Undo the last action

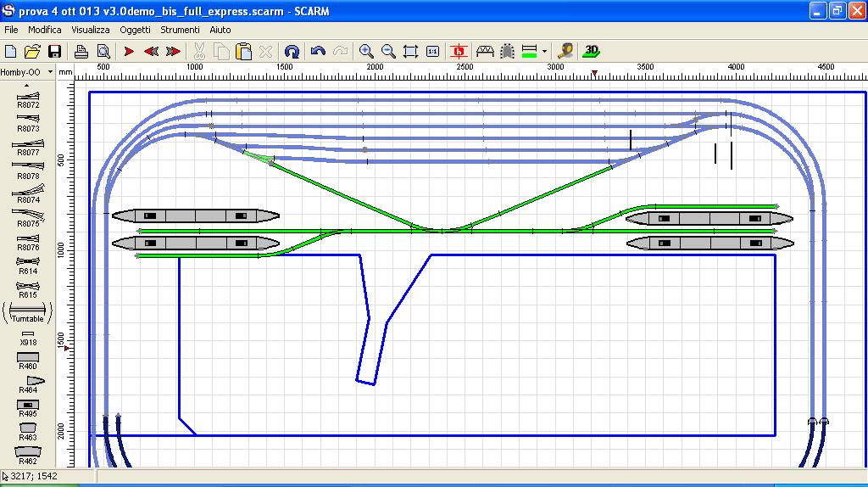click(x=318, y=52)
